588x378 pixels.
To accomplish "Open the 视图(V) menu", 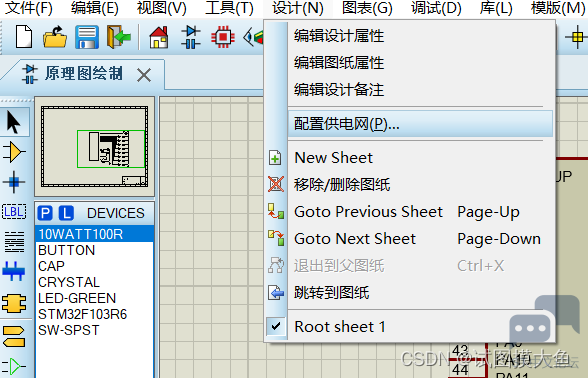I will click(162, 8).
